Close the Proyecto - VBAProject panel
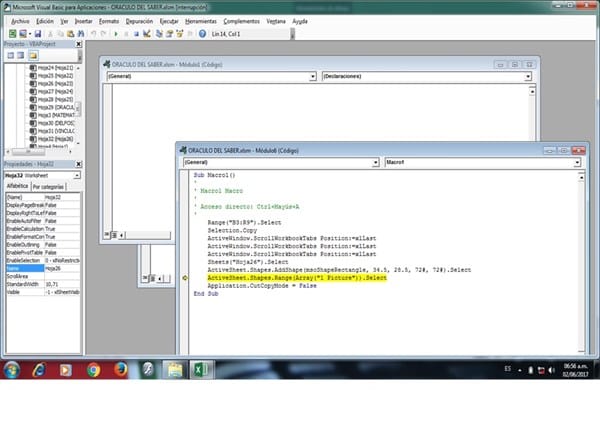Screen dimensions: 600x436 tap(80, 44)
